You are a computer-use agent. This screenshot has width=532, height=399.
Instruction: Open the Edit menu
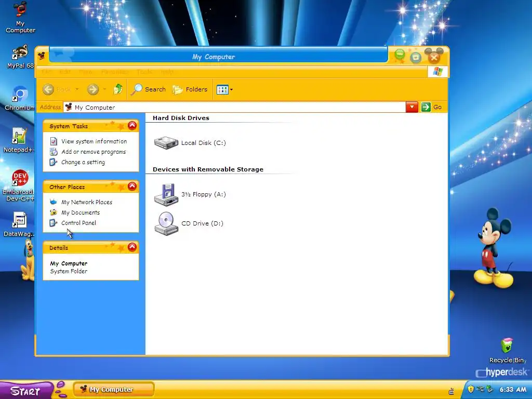tap(65, 72)
